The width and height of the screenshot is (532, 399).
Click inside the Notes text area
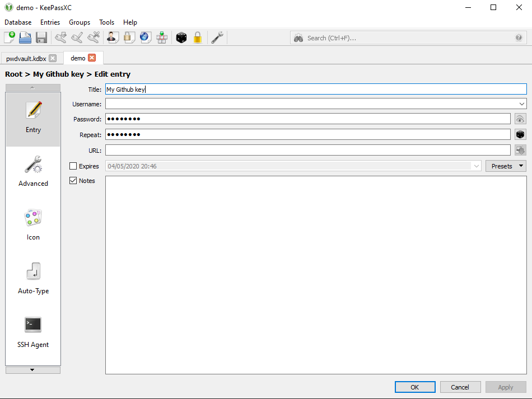[316, 275]
